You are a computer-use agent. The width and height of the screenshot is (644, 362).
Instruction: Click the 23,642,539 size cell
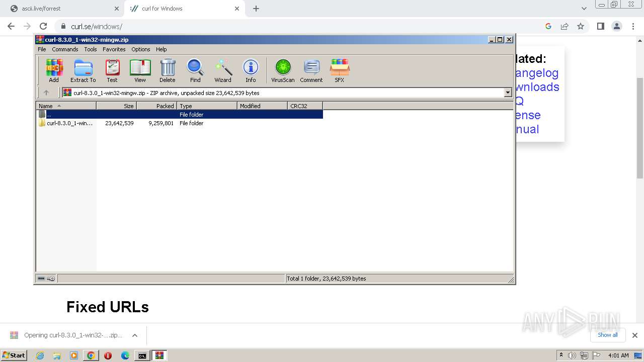pyautogui.click(x=119, y=123)
